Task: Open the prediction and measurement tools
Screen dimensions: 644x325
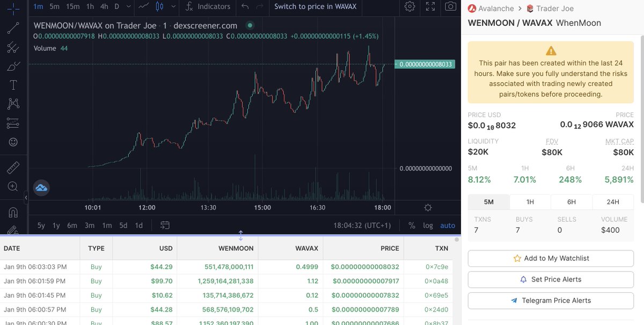Action: tap(13, 123)
